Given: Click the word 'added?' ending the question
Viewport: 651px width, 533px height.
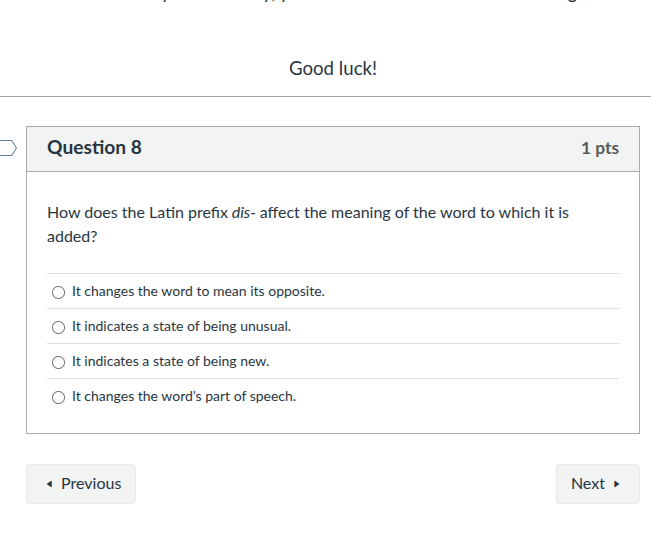Looking at the screenshot, I should pos(72,237).
